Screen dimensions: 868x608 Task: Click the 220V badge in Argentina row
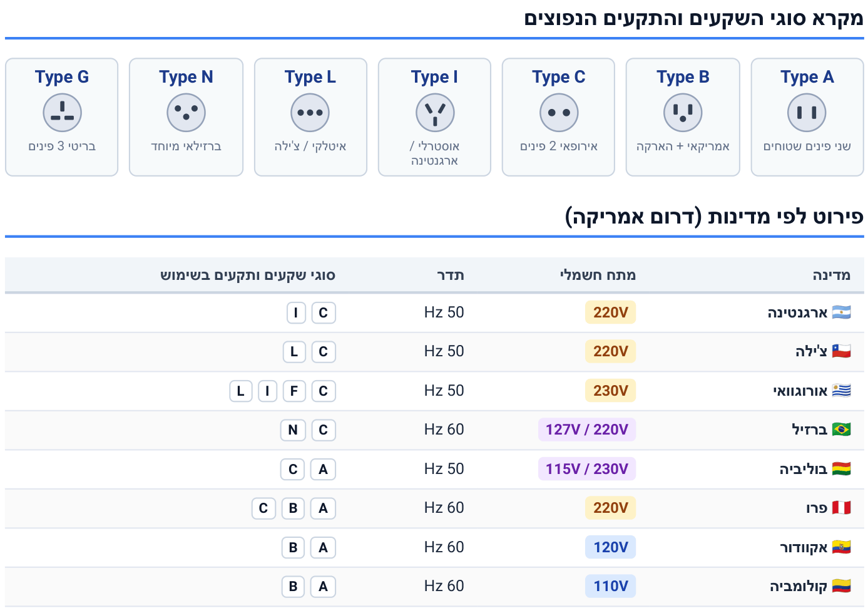tap(610, 312)
